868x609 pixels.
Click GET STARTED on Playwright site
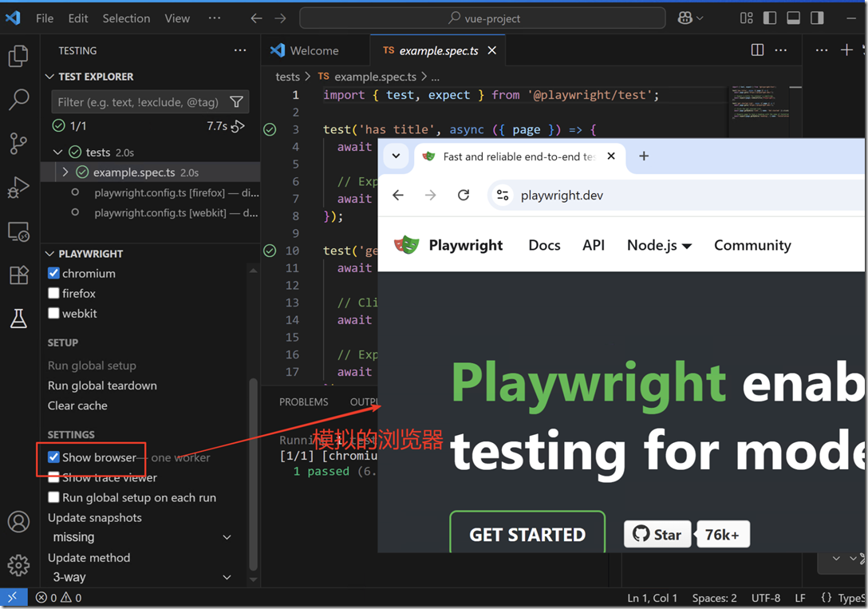pyautogui.click(x=527, y=533)
